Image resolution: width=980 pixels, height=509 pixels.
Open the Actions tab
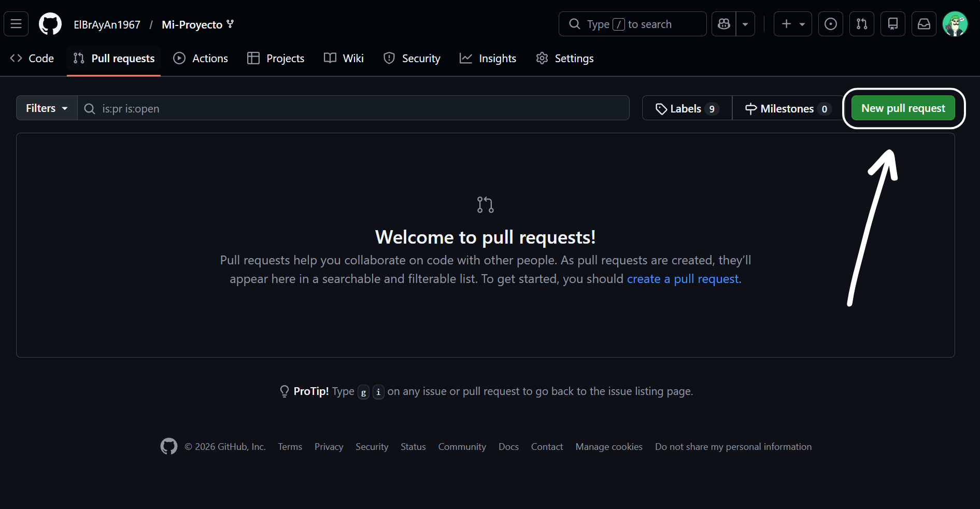200,59
